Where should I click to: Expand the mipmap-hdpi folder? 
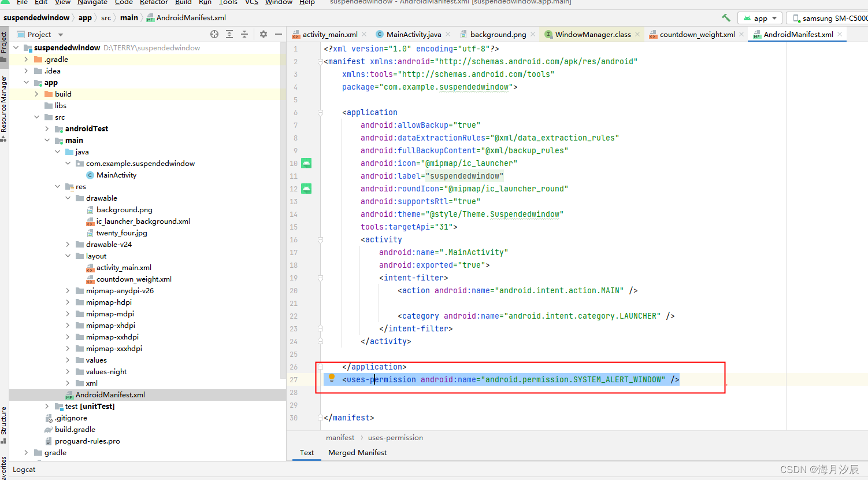[68, 302]
